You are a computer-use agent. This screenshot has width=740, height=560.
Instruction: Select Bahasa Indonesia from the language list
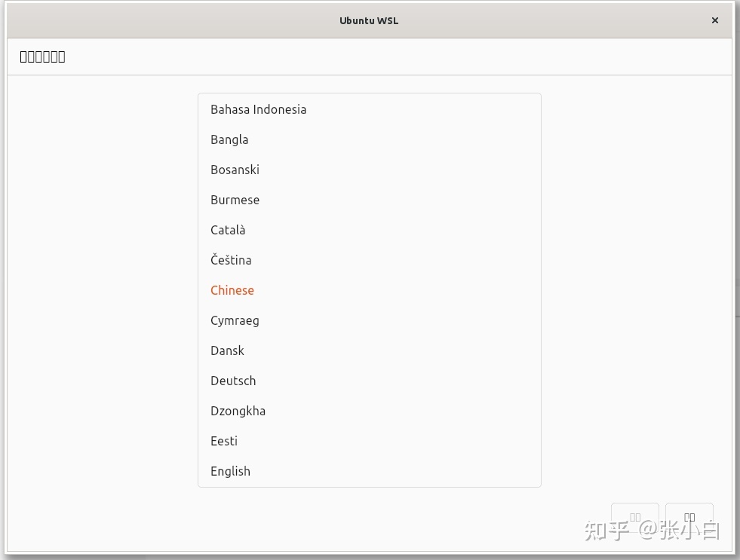click(x=369, y=109)
